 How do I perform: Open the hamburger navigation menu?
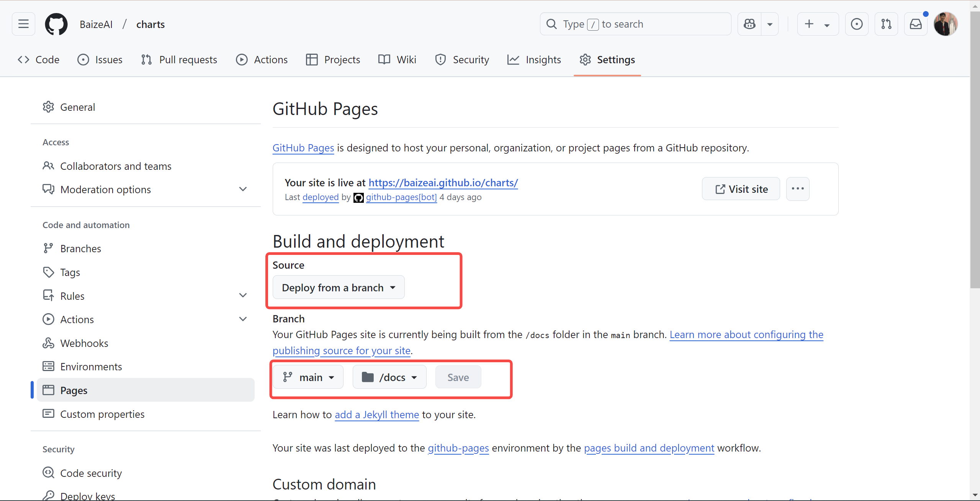tap(23, 24)
